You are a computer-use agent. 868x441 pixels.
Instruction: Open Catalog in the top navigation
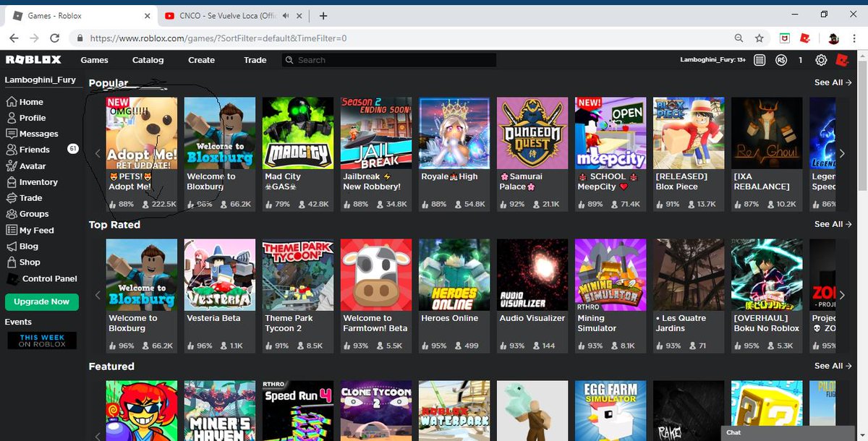148,60
